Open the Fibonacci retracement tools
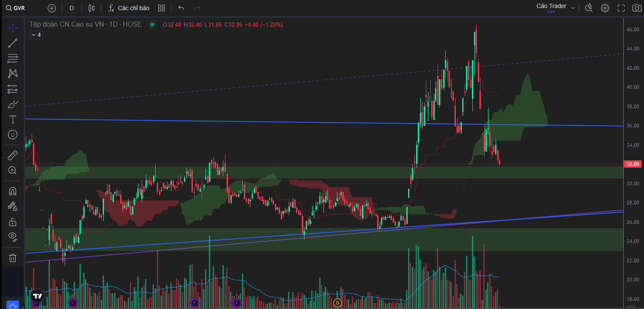The image size is (644, 309). click(13, 58)
